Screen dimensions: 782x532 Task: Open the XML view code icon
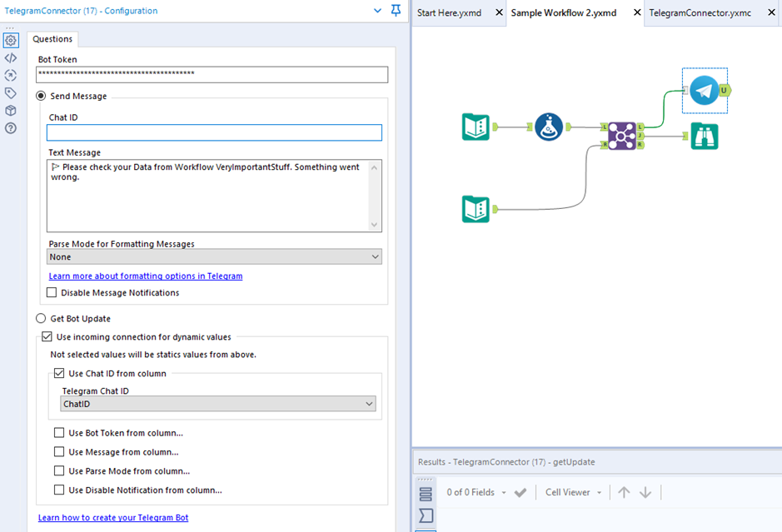pos(11,57)
